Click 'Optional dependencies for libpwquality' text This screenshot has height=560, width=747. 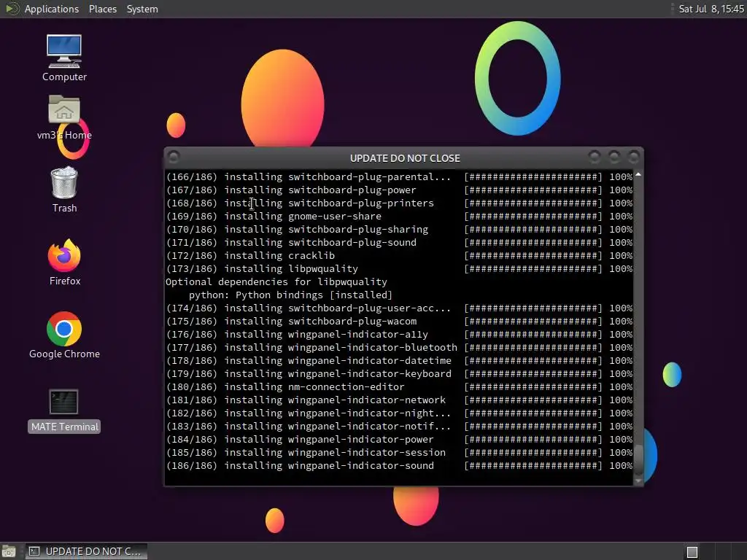(x=276, y=282)
